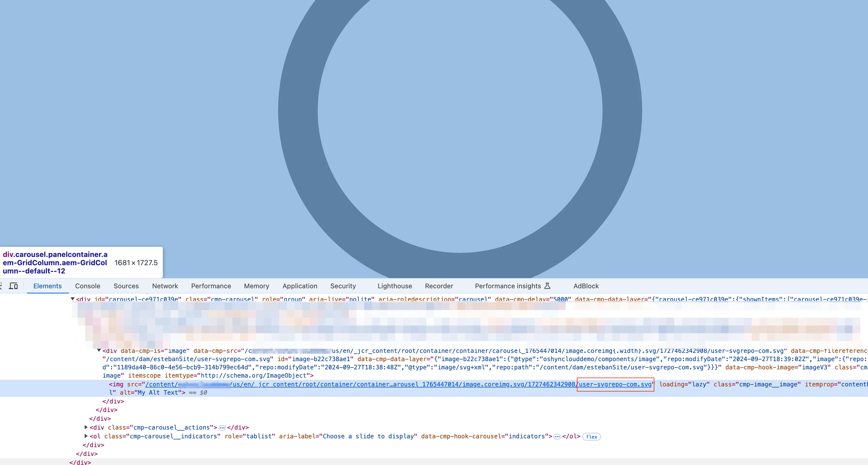Viewport: 868px width, 465px height.
Task: Collapse the carousel-ce971c039e div node
Action: click(x=72, y=299)
